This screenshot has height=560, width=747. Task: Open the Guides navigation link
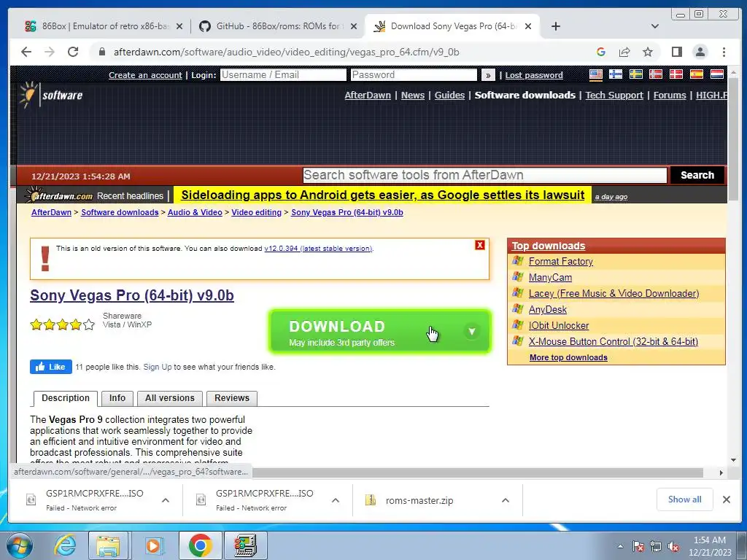449,96
